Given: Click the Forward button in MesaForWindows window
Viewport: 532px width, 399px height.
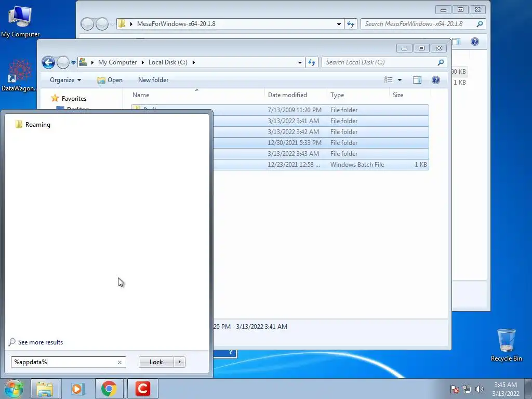Looking at the screenshot, I should click(x=102, y=24).
